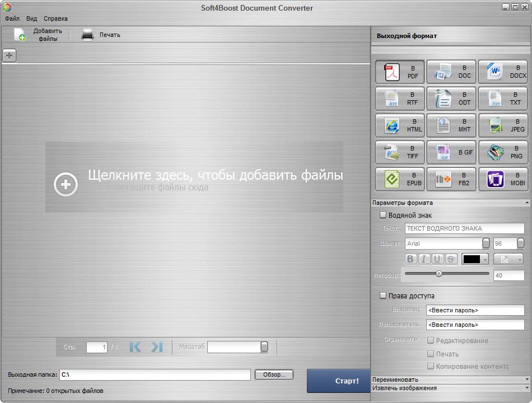532x403 pixels.
Task: Pick the DOCX output format
Action: click(503, 72)
